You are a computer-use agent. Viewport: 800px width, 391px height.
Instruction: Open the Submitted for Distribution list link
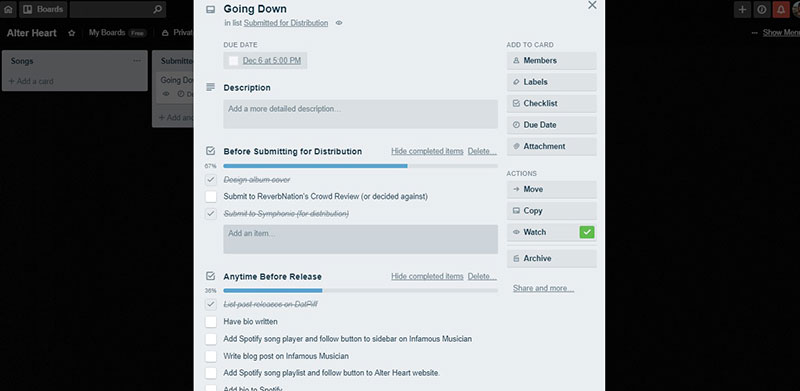point(286,23)
